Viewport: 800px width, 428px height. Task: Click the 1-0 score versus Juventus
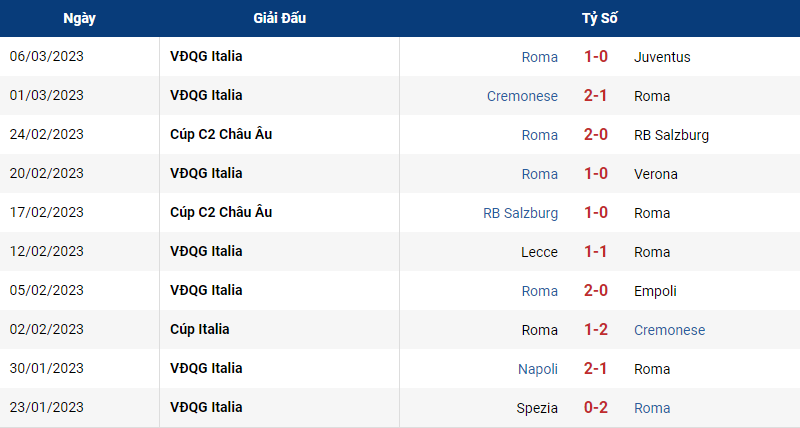(595, 57)
